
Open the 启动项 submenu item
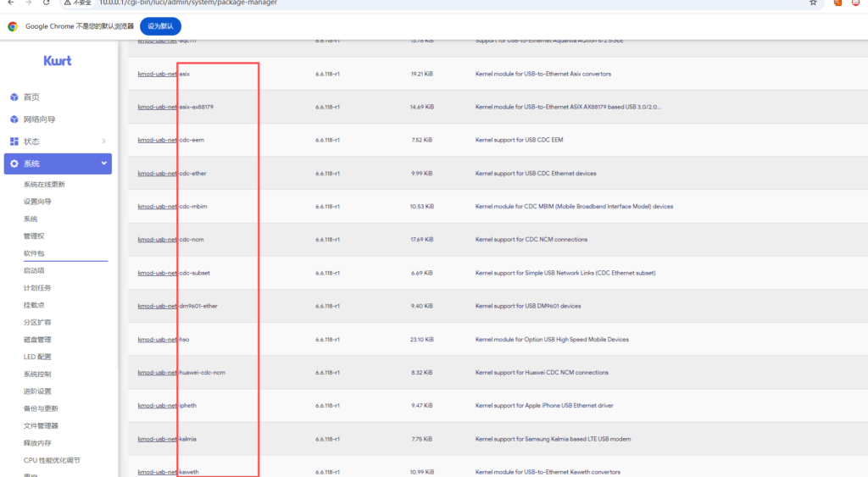[x=34, y=270]
